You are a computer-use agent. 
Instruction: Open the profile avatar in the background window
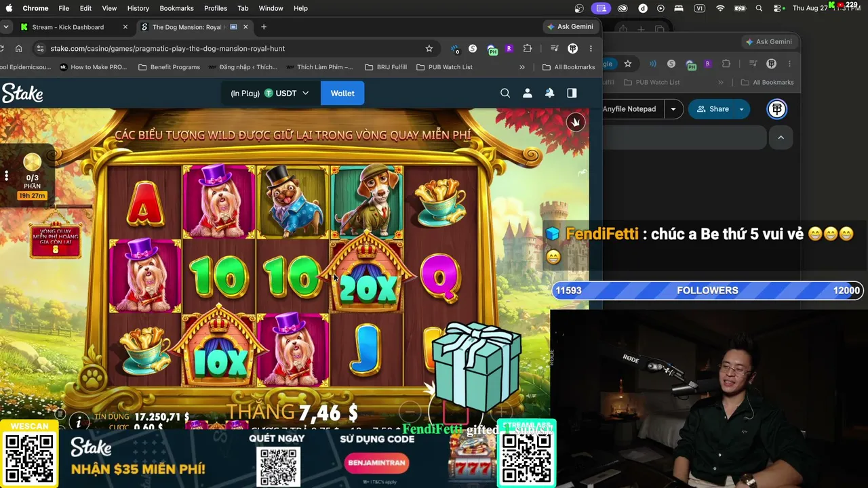(x=771, y=64)
